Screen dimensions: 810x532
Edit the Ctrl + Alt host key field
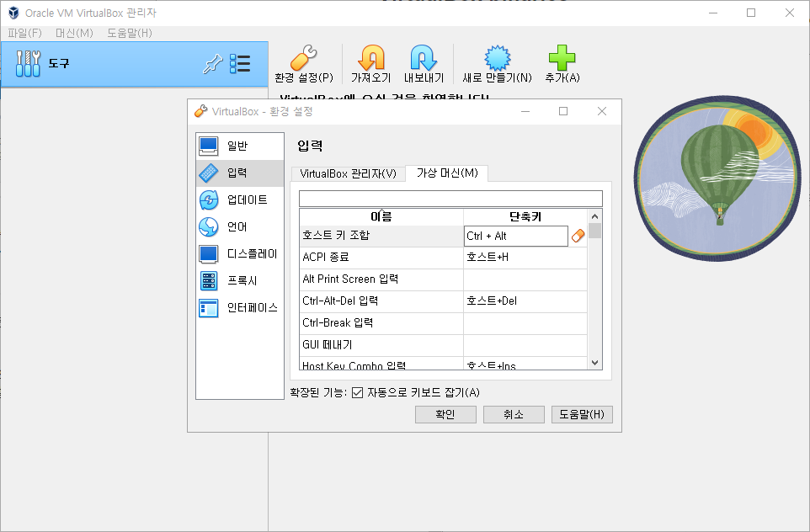(x=515, y=236)
